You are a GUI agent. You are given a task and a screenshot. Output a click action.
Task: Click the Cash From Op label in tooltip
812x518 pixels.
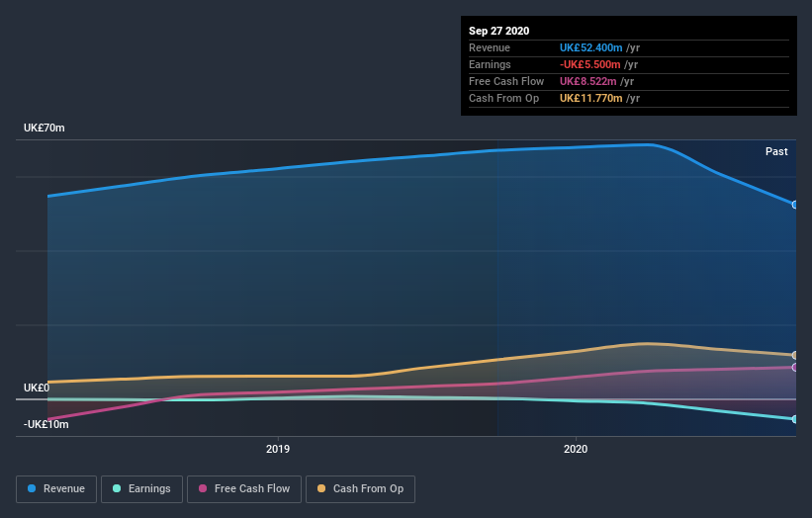[x=503, y=98]
